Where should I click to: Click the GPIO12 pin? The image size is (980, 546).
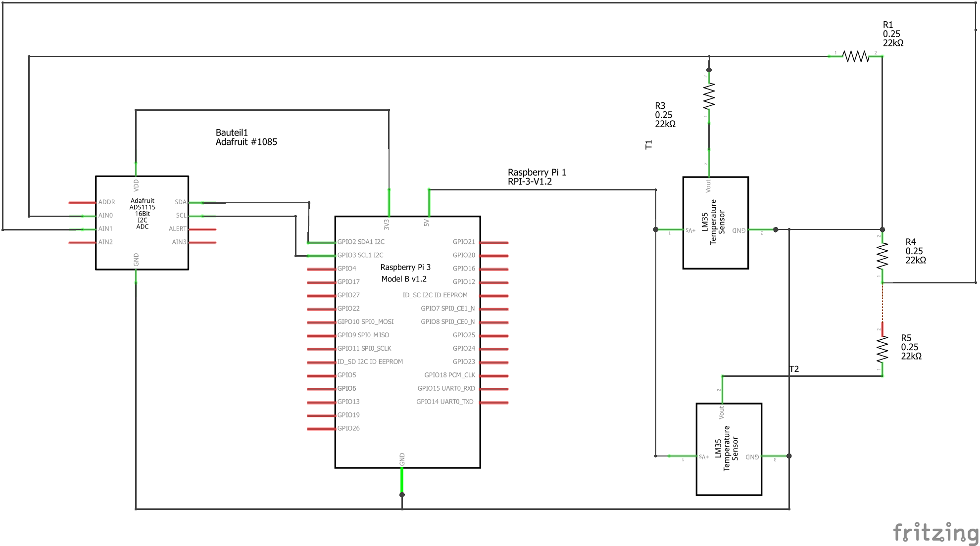pyautogui.click(x=494, y=282)
